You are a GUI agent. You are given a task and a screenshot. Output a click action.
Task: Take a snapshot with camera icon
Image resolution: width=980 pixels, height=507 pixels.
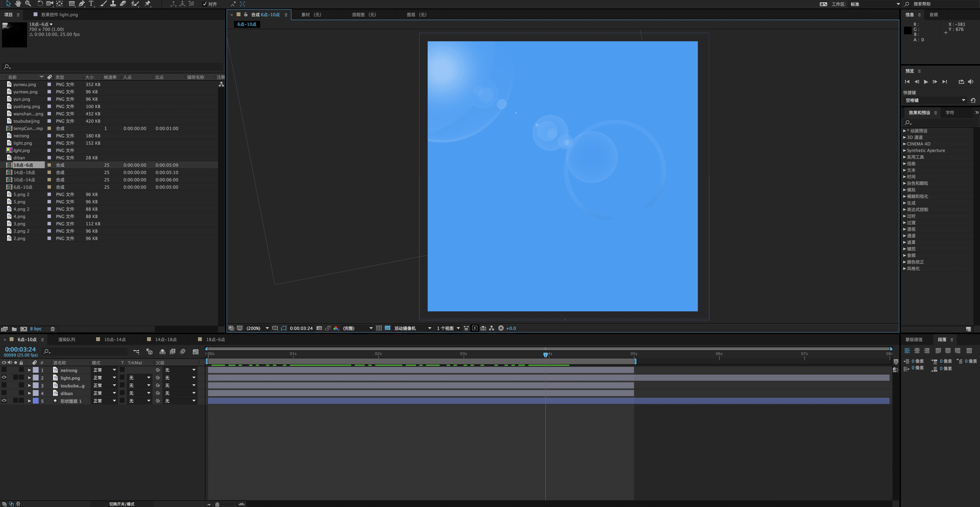[x=319, y=328]
